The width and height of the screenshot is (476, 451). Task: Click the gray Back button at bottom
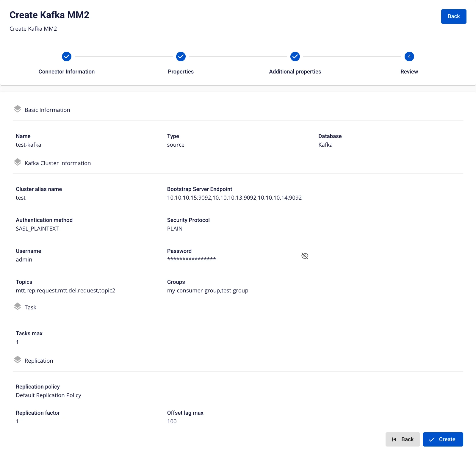403,439
